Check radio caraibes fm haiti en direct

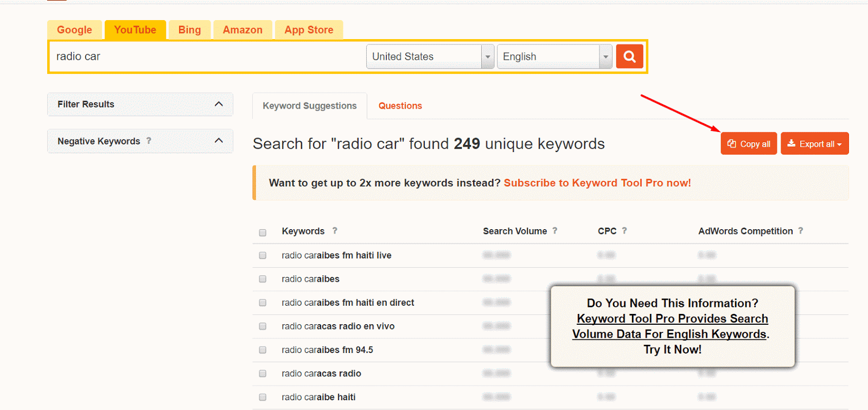point(263,302)
